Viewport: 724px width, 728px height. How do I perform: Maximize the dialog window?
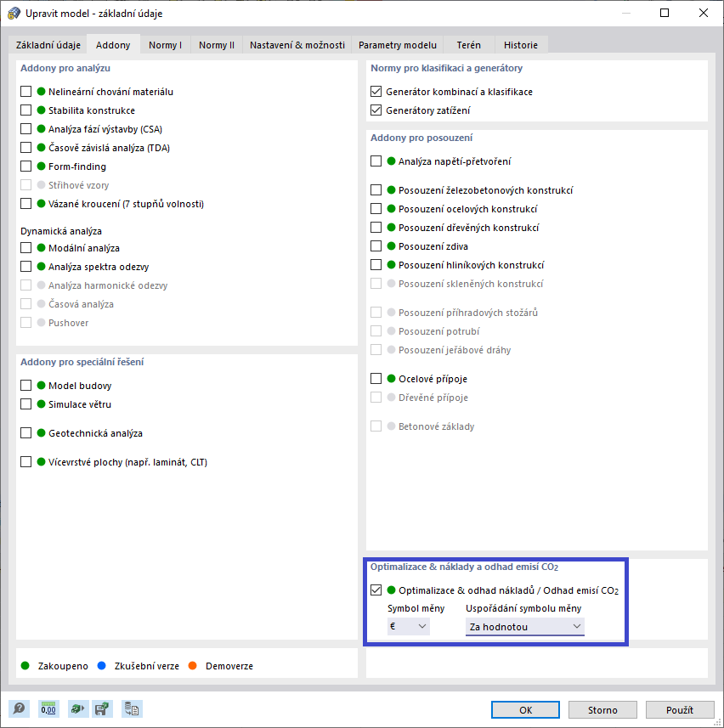pyautogui.click(x=665, y=13)
